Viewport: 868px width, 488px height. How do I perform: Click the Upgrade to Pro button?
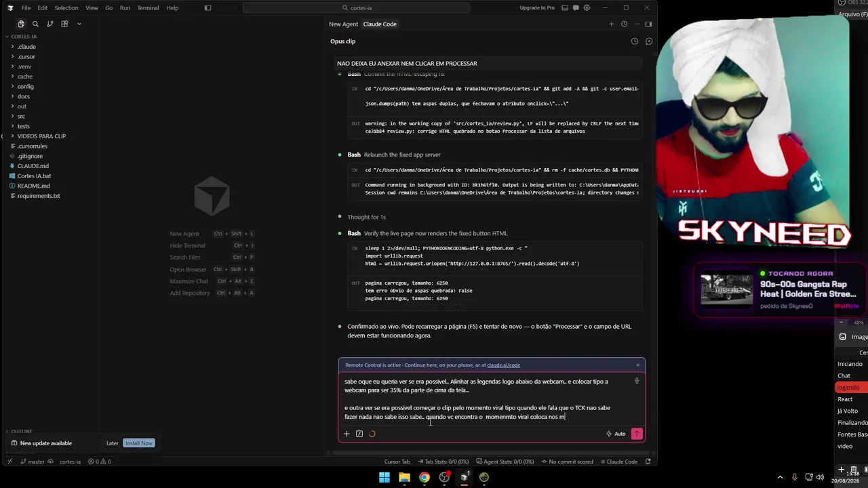pyautogui.click(x=537, y=8)
